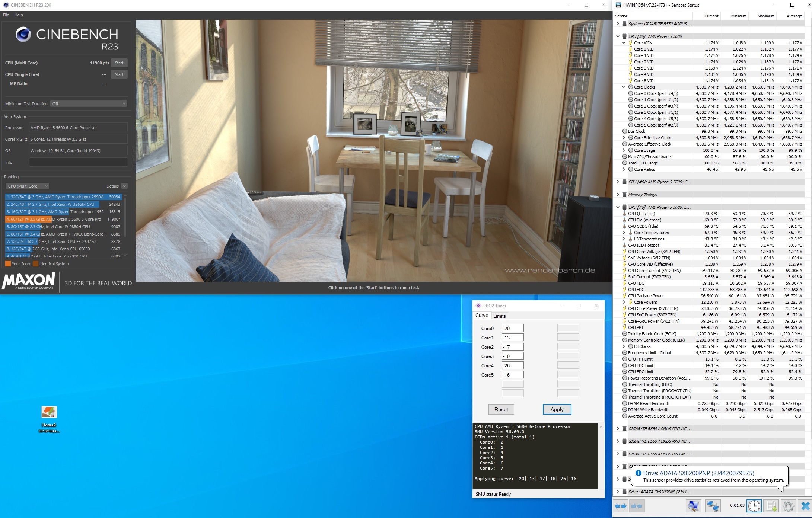Collapse Core VIDs tree node
The image size is (812, 518).
click(x=624, y=43)
